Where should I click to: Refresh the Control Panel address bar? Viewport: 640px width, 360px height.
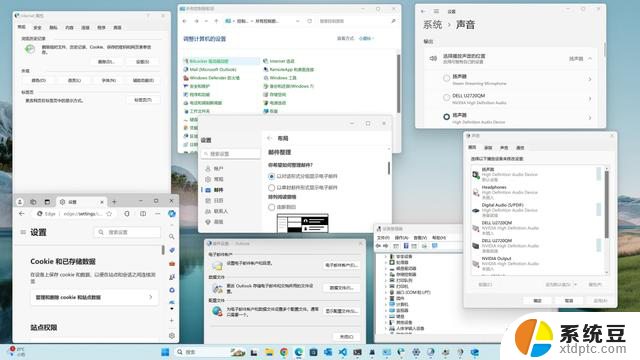click(x=309, y=21)
